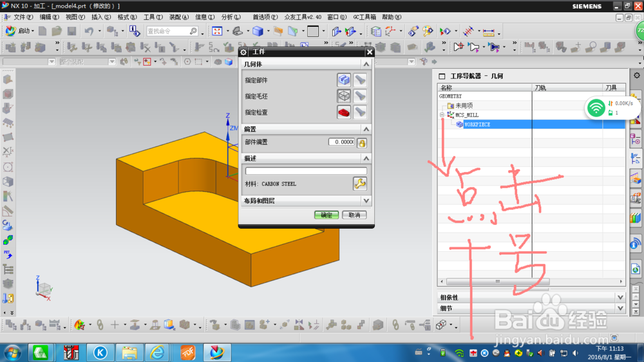
Task: Click the navigator horizontal scrollbar
Action: [498, 282]
